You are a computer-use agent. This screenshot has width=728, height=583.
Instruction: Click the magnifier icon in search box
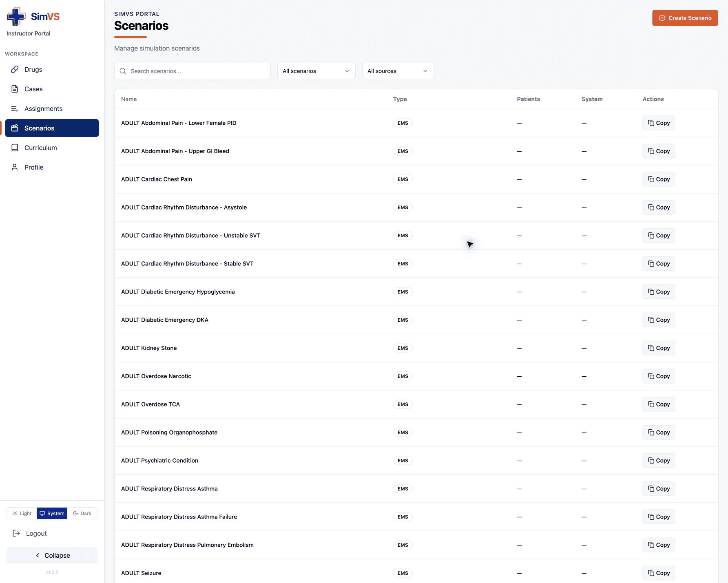pos(123,71)
